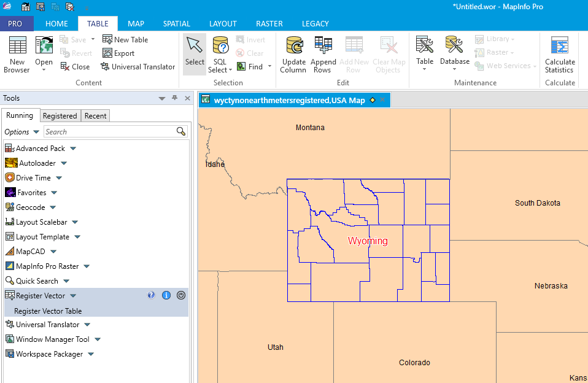Expand the Favorites tool menu
588x383 pixels.
click(x=54, y=193)
